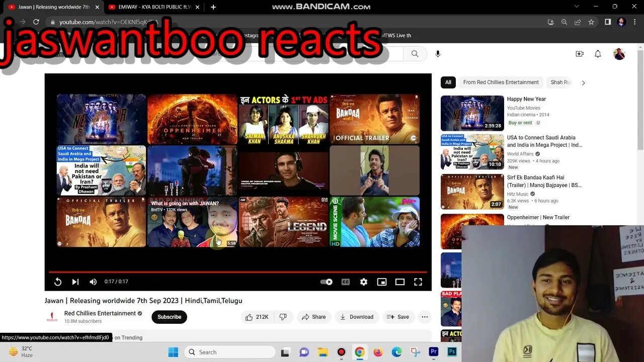644x362 pixels.
Task: Share the Jawan video
Action: click(314, 317)
